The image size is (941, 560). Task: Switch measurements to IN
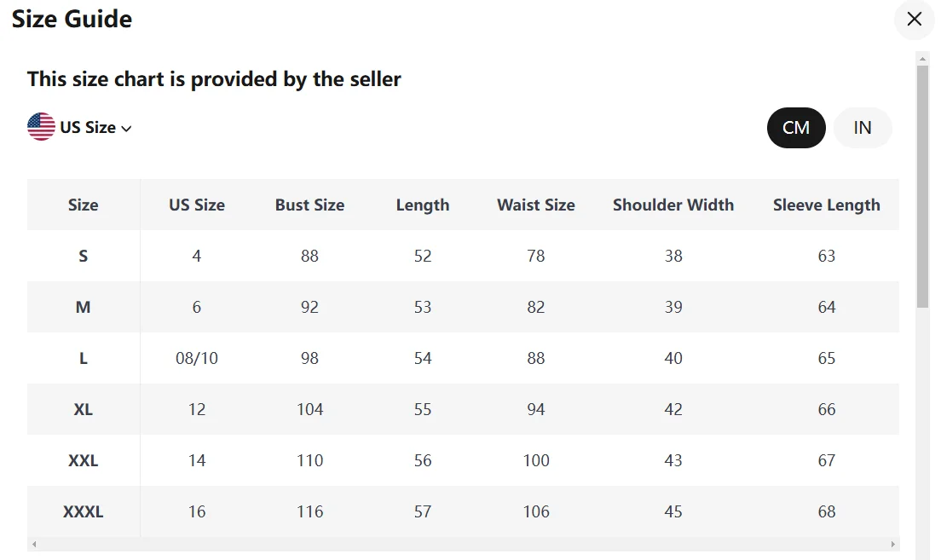click(x=863, y=128)
